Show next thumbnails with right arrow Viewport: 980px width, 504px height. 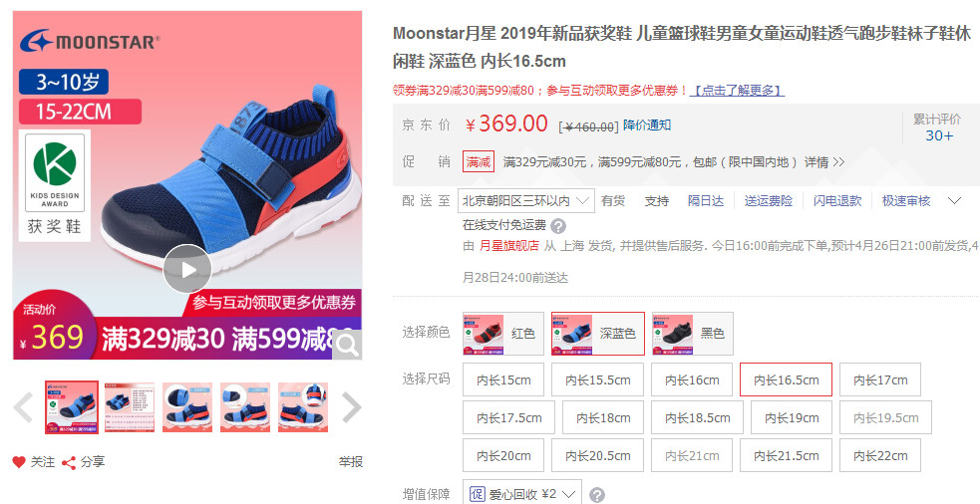coord(352,407)
